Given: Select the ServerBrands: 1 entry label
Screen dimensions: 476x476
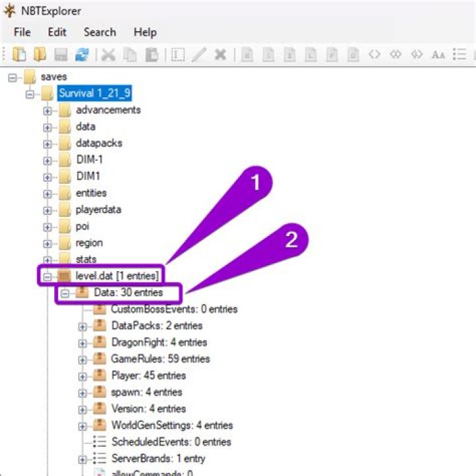Looking at the screenshot, I should tap(158, 458).
